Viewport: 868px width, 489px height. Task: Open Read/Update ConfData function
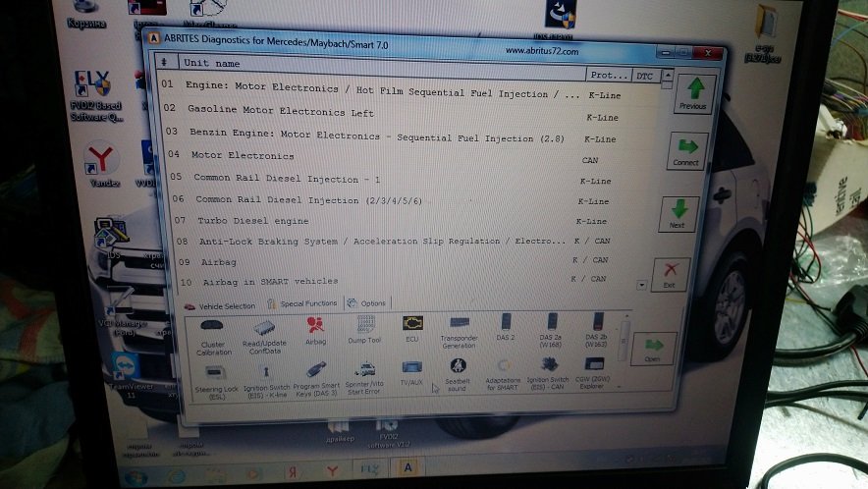click(x=264, y=337)
